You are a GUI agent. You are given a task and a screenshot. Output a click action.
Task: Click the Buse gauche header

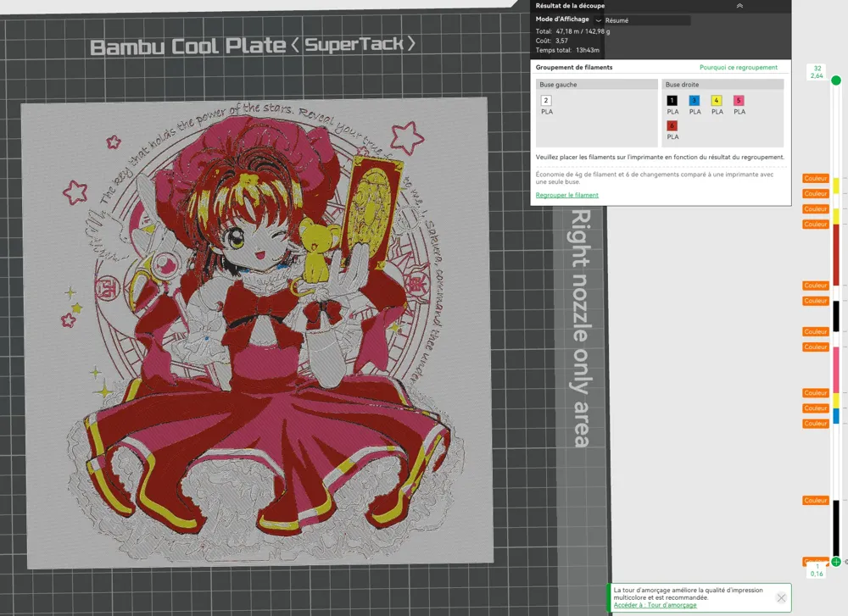point(596,84)
